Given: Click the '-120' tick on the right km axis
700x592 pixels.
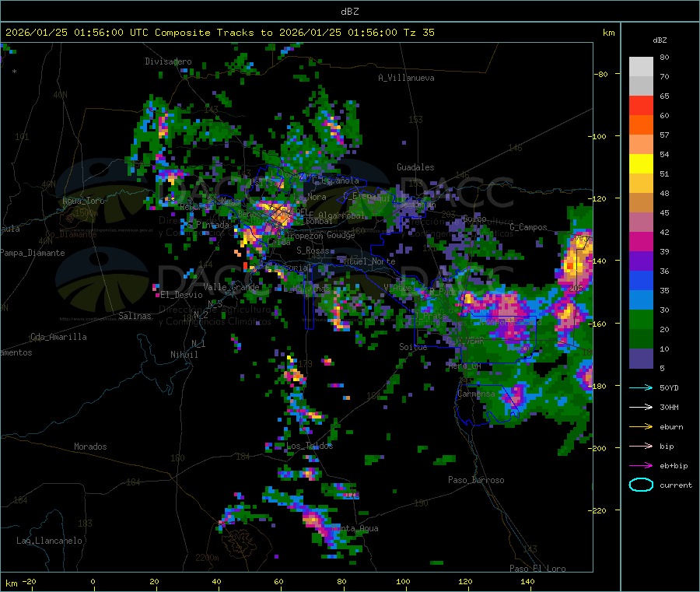Looking at the screenshot, I should coord(598,198).
